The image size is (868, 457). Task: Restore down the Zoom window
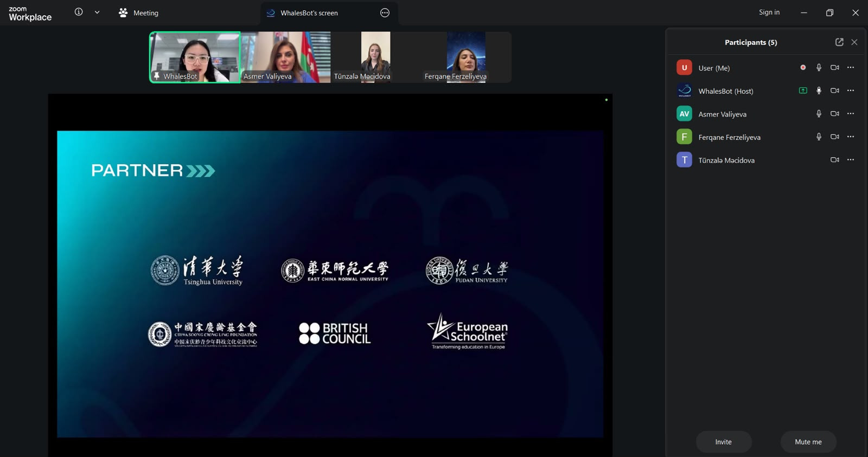(x=829, y=12)
